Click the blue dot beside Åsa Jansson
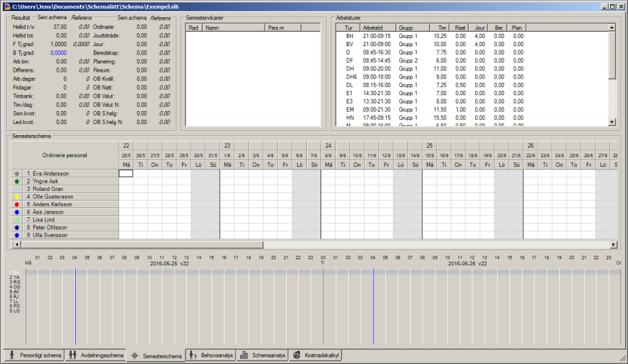The height and width of the screenshot is (364, 628). click(17, 212)
